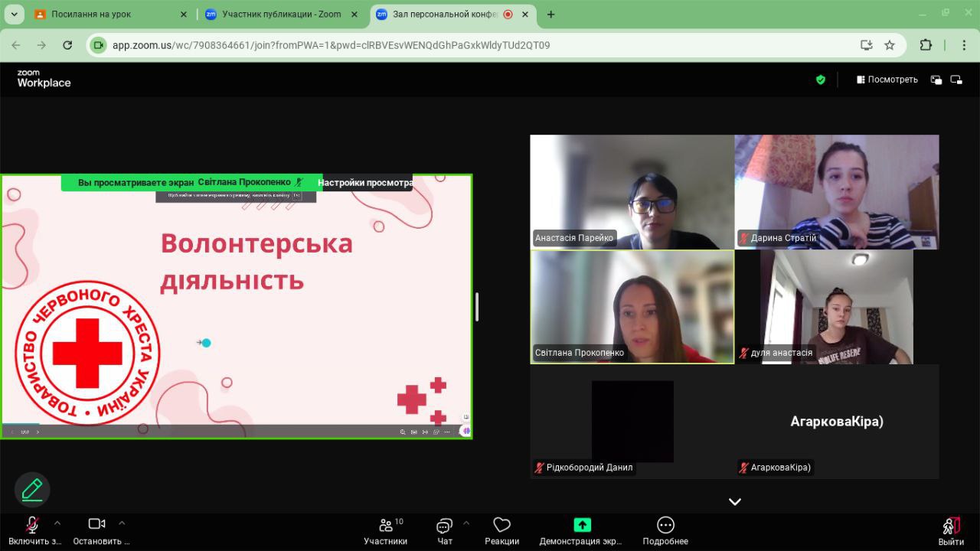Bookmark this page with the star icon
Image resolution: width=980 pixels, height=551 pixels.
click(890, 45)
